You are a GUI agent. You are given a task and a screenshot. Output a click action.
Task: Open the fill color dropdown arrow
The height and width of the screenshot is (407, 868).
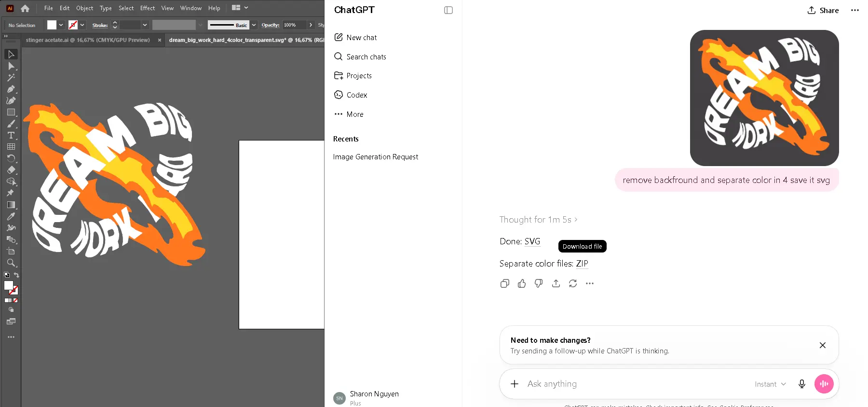[61, 25]
